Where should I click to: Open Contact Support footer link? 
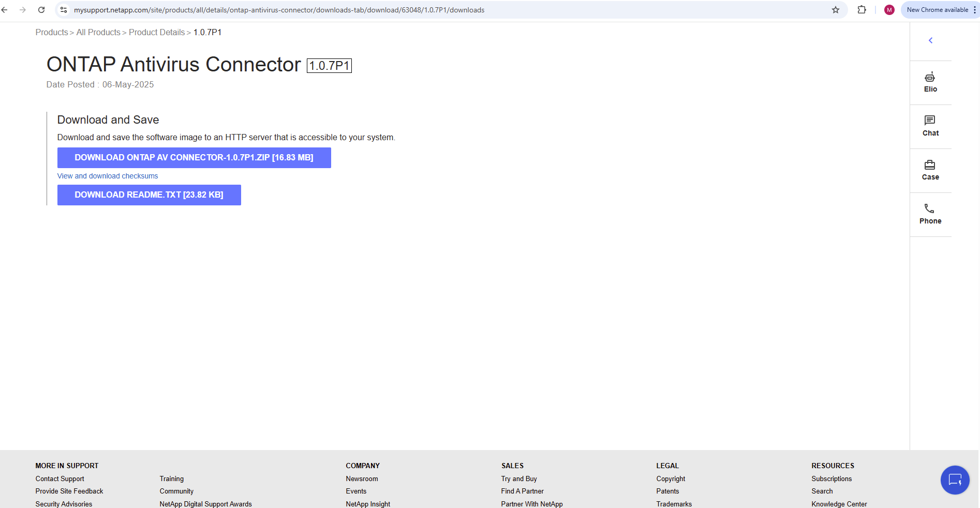pyautogui.click(x=60, y=479)
